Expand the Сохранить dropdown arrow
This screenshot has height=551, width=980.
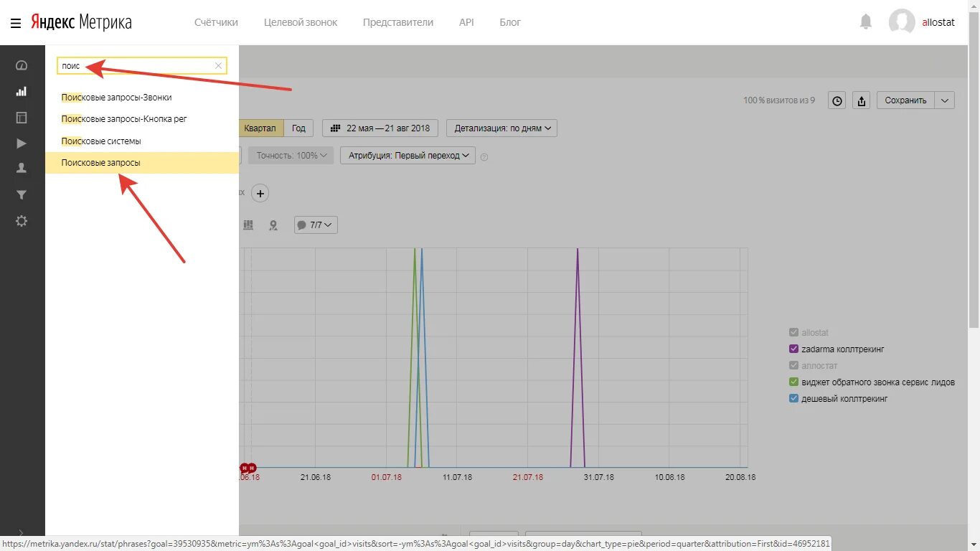(945, 100)
